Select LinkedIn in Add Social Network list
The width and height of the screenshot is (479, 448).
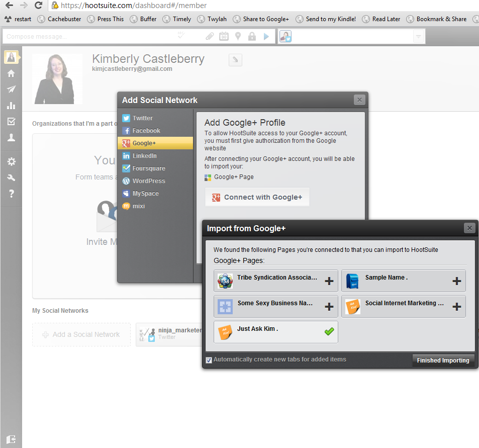(x=155, y=155)
